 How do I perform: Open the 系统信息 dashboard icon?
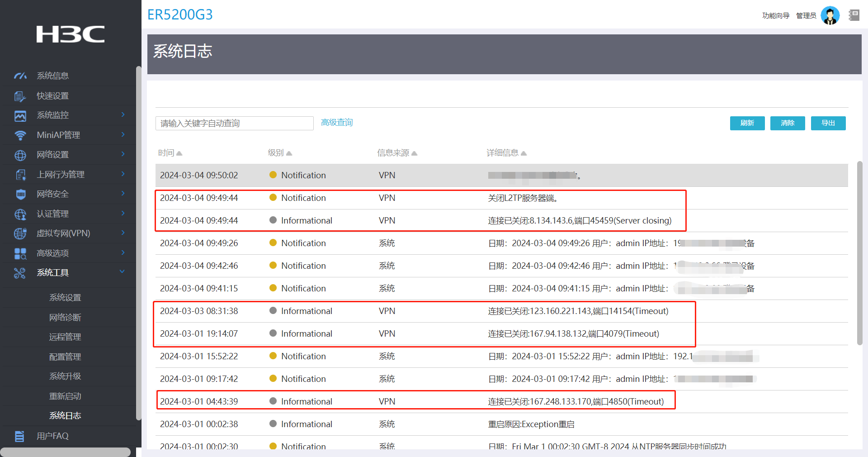click(x=20, y=76)
